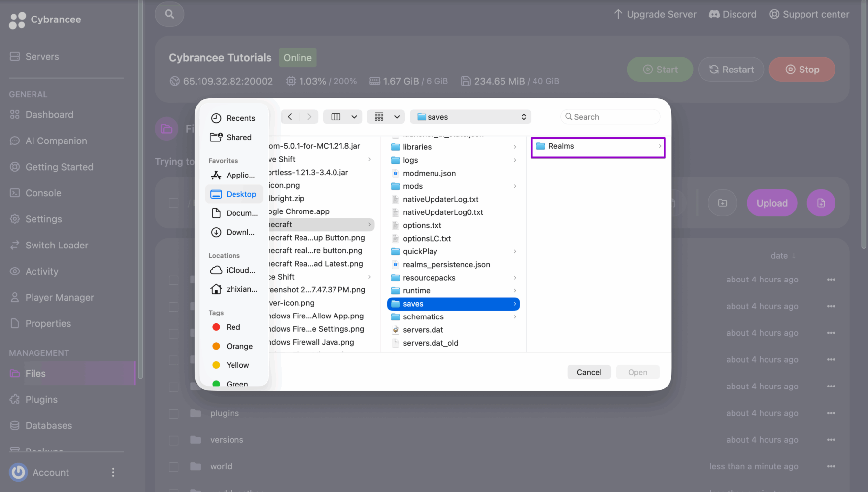
Task: Tick the checkbox for plugins folder
Action: tap(174, 414)
